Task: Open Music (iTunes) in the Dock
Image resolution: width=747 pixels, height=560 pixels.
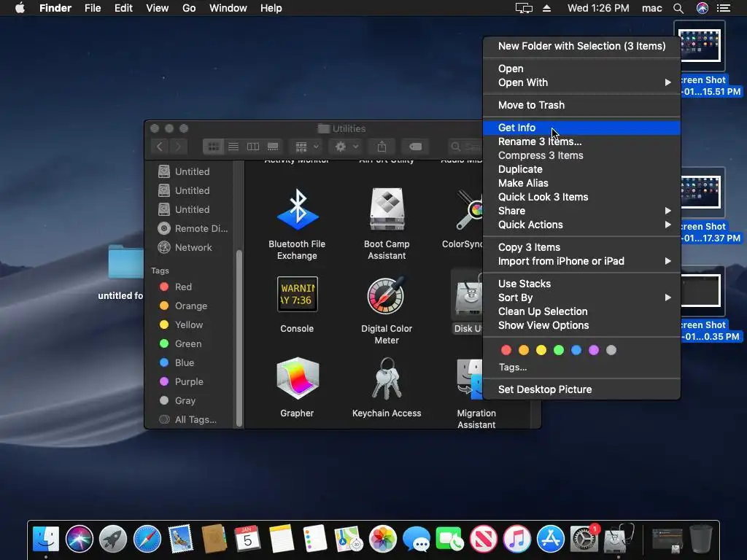Action: pyautogui.click(x=517, y=539)
